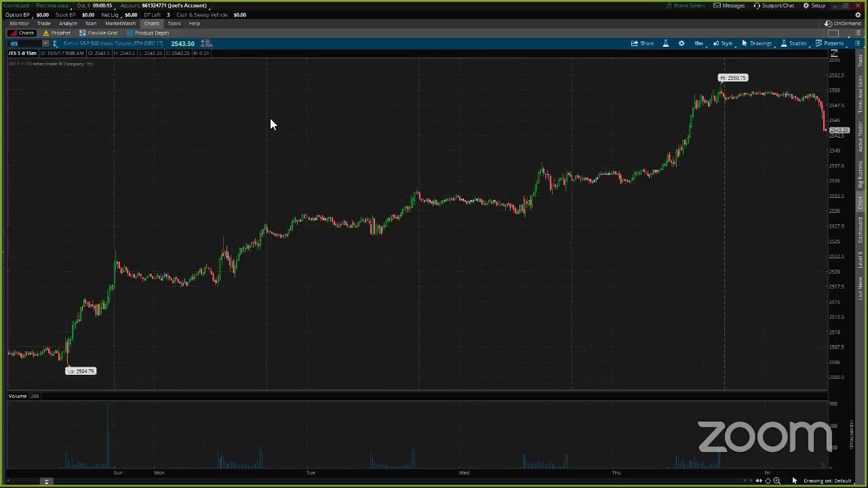Select the pointer cursor icon at bottom
The width and height of the screenshot is (868, 488).
pos(795,481)
